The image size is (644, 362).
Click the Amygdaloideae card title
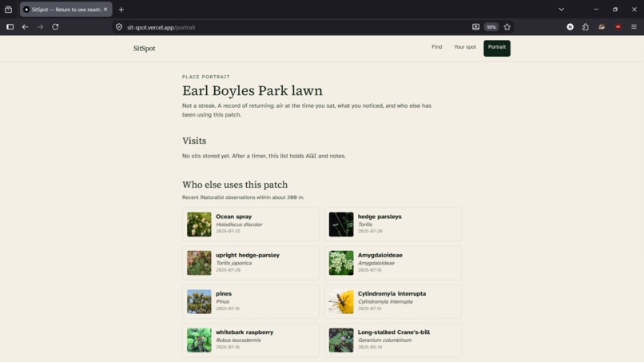380,255
